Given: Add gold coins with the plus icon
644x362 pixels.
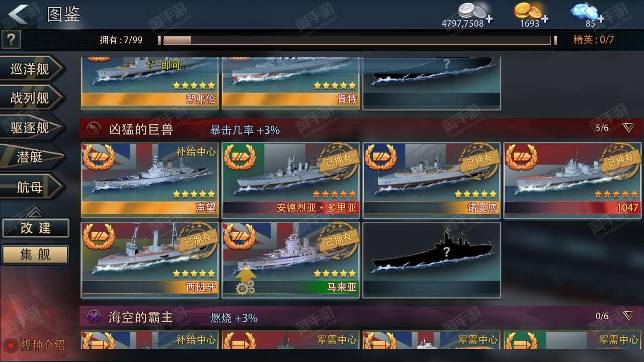Looking at the screenshot, I should point(545,20).
